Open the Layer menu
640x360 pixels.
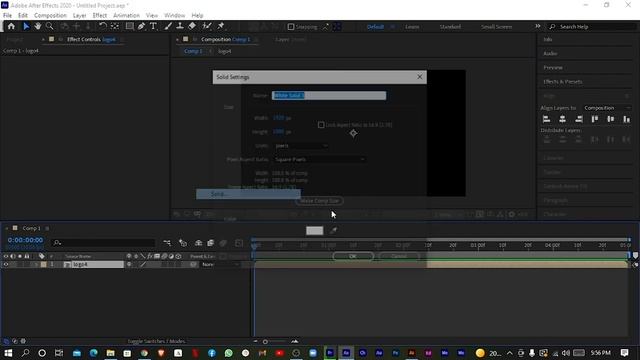(x=79, y=15)
